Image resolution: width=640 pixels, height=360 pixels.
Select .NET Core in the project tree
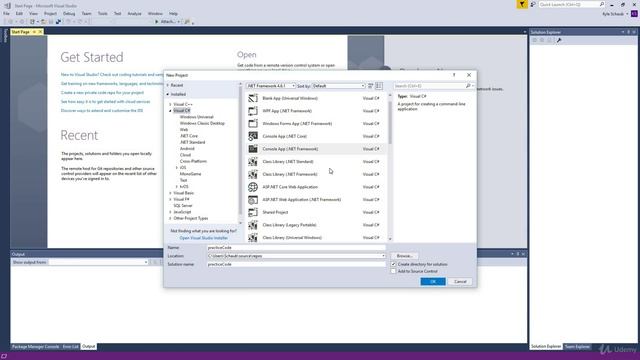coord(189,136)
